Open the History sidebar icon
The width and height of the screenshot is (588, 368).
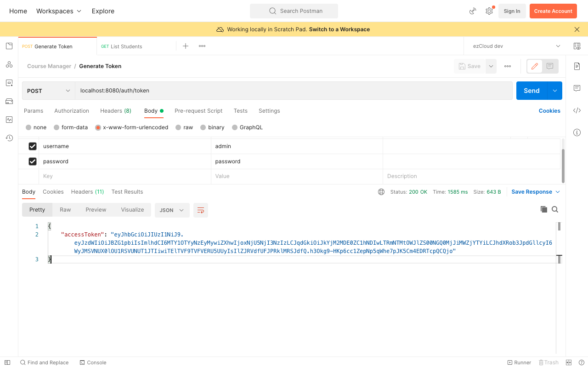pos(9,138)
